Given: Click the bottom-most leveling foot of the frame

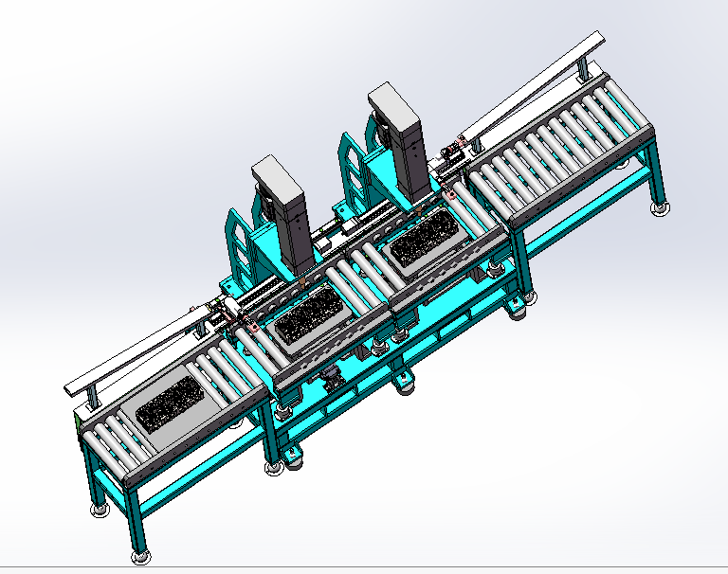Looking at the screenshot, I should point(138,552).
